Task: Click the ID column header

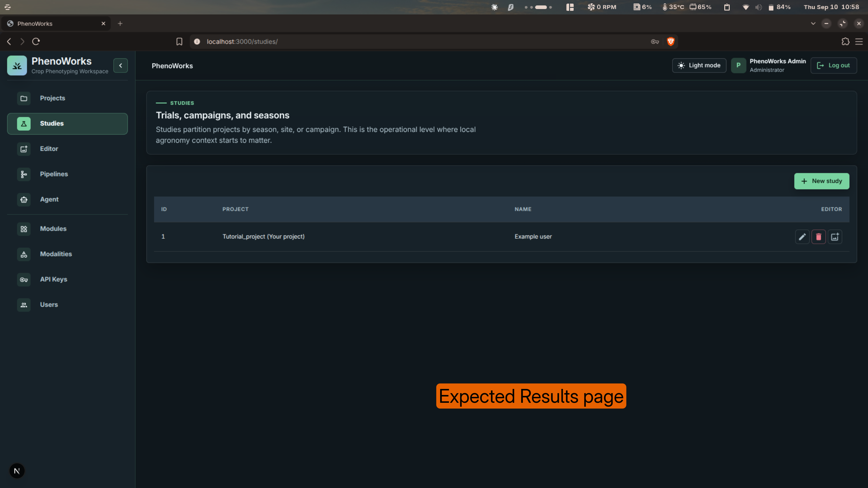Action: tap(164, 209)
